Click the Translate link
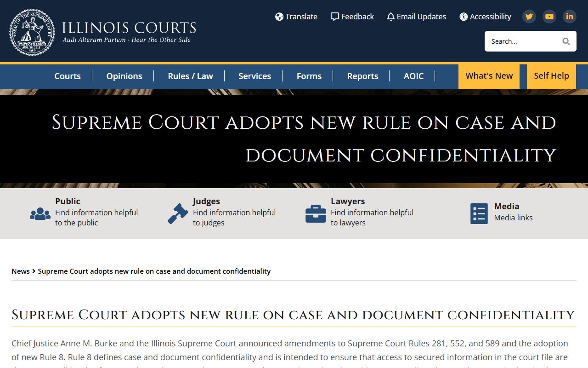Image resolution: width=588 pixels, height=368 pixels. click(301, 17)
